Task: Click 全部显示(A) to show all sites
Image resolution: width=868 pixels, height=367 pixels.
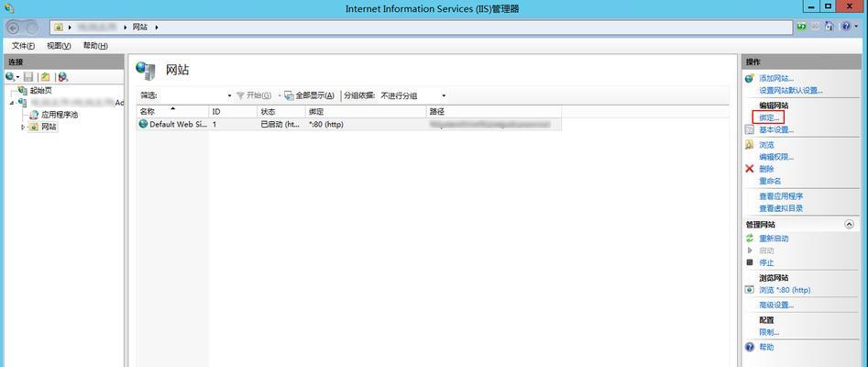Action: pyautogui.click(x=310, y=95)
